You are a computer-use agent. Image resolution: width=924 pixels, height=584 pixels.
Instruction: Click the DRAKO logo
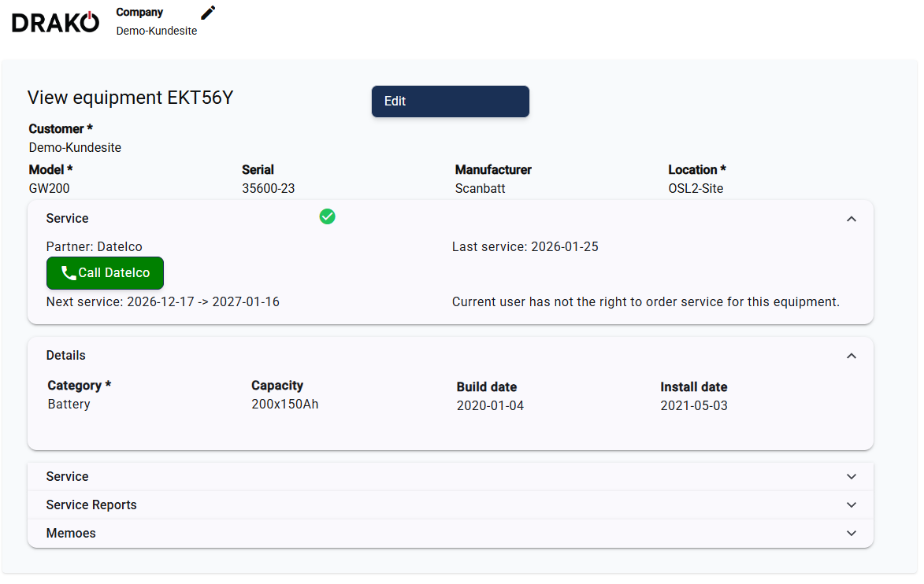(55, 22)
